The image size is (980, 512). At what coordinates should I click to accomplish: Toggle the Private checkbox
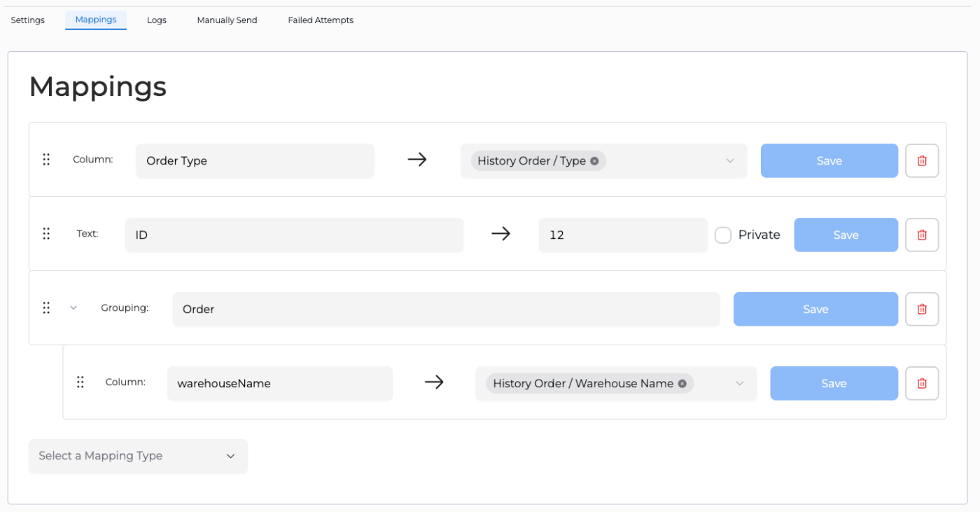(x=723, y=235)
